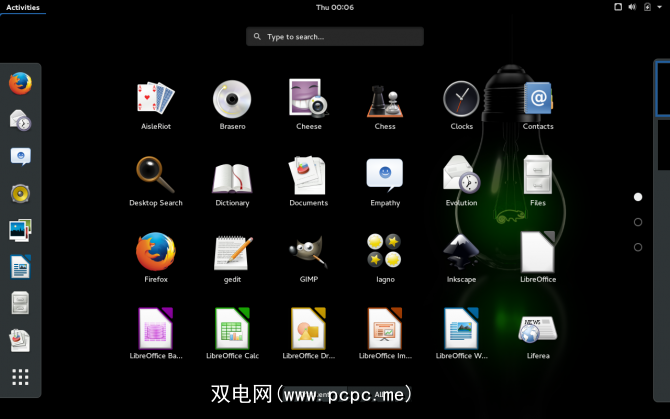Screen dimensions: 670x419
Task: Open the Clocks application
Action: pyautogui.click(x=461, y=105)
